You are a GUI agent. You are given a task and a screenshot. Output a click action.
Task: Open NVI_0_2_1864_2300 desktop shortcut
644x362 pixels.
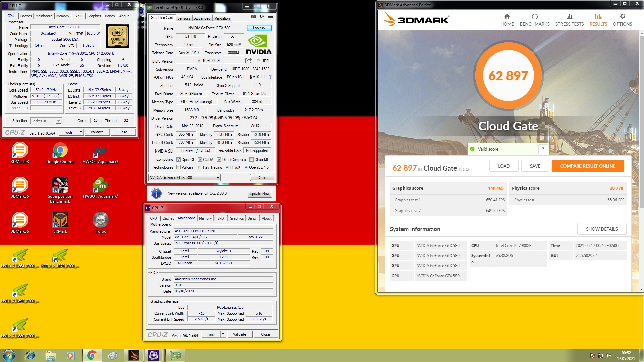(20, 258)
